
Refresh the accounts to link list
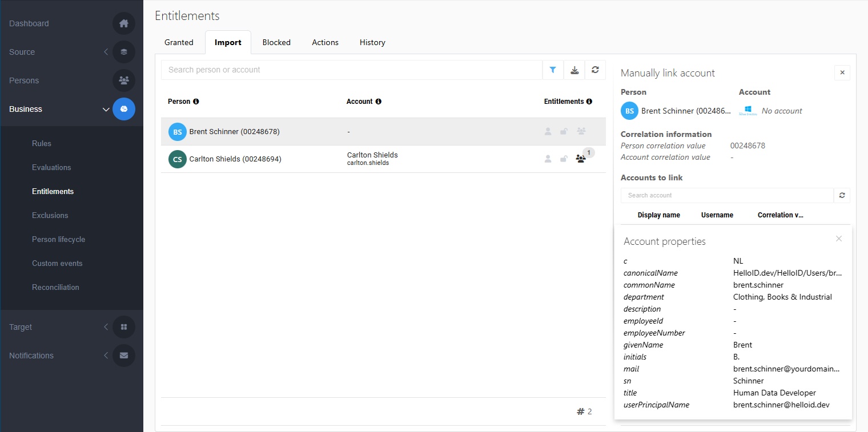842,195
